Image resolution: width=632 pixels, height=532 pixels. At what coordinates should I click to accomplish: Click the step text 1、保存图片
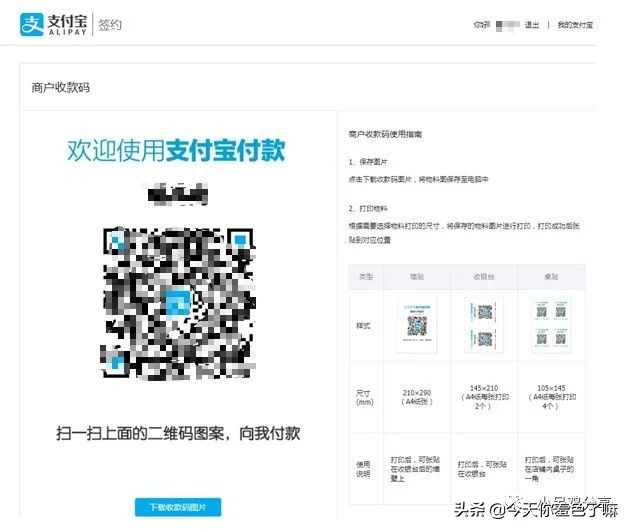click(368, 162)
